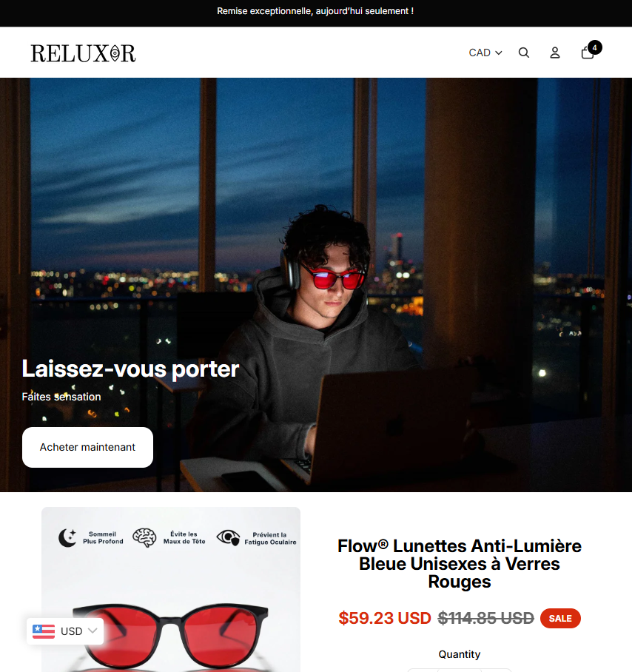Click the eye Prévient la Fatigue Oculaire icon
The image size is (632, 672).
(x=228, y=537)
